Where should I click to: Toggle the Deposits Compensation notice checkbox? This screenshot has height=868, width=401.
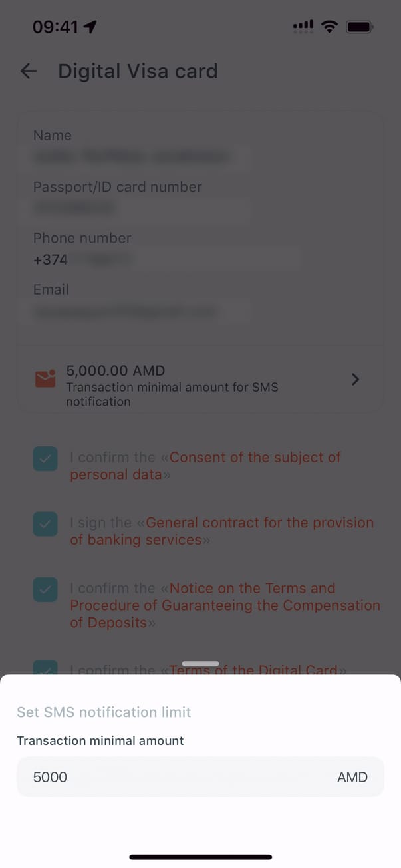click(45, 589)
